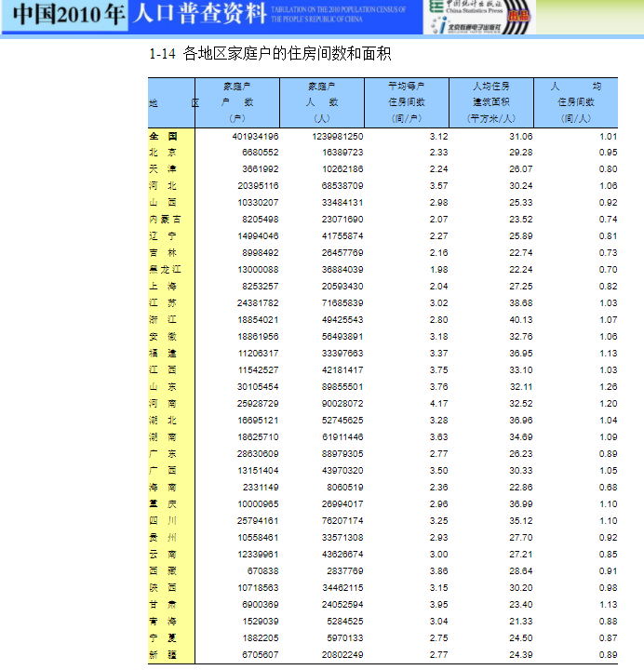Image resolution: width=644 pixels, height=670 pixels.
Task: Click the 山东 row label
Action: coord(163,387)
